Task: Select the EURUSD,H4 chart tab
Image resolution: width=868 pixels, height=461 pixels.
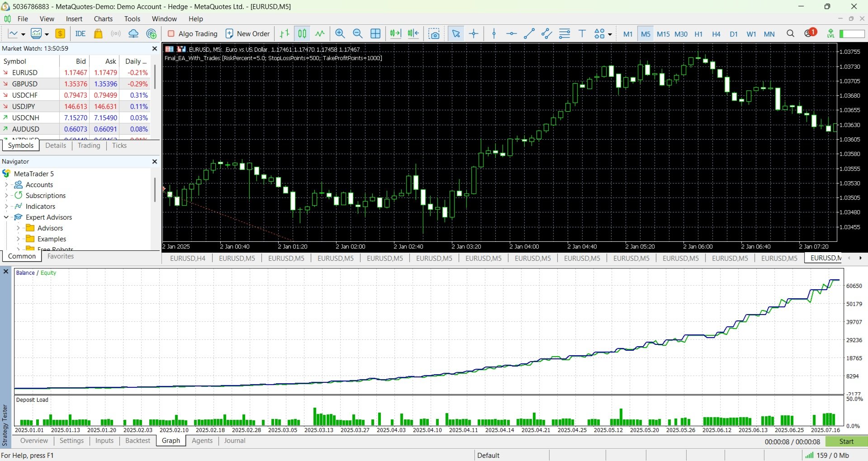Action: click(x=188, y=258)
